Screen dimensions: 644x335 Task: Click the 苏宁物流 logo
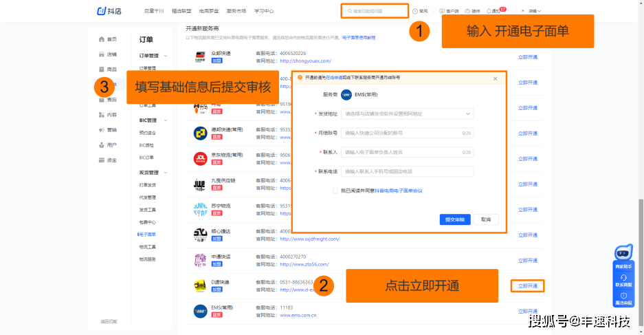point(200,210)
